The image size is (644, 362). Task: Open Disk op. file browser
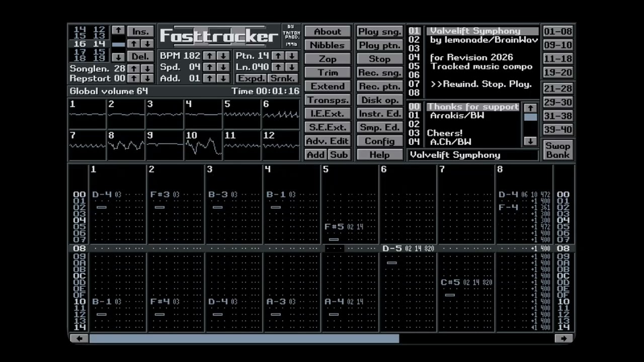(380, 100)
